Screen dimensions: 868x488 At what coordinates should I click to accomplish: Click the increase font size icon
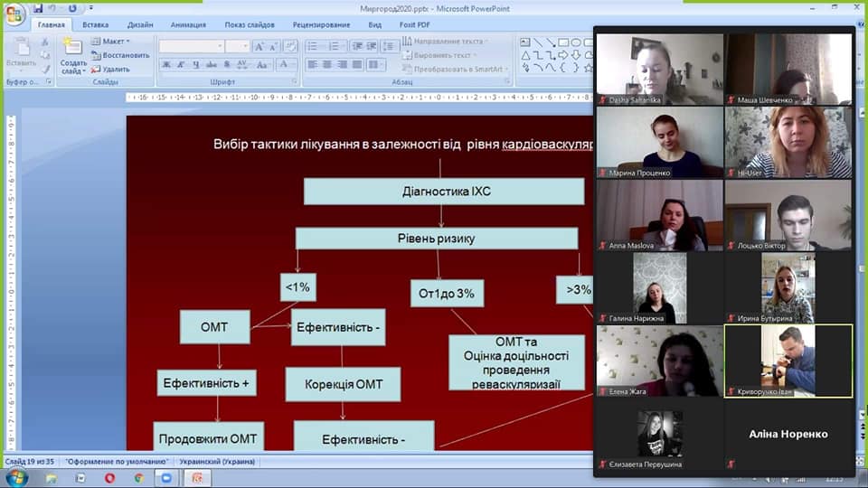coord(260,46)
